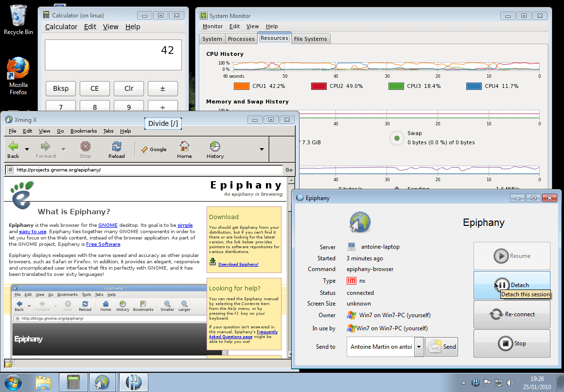This screenshot has height=392, width=564.
Task: Switch to the Processes tab
Action: click(241, 38)
